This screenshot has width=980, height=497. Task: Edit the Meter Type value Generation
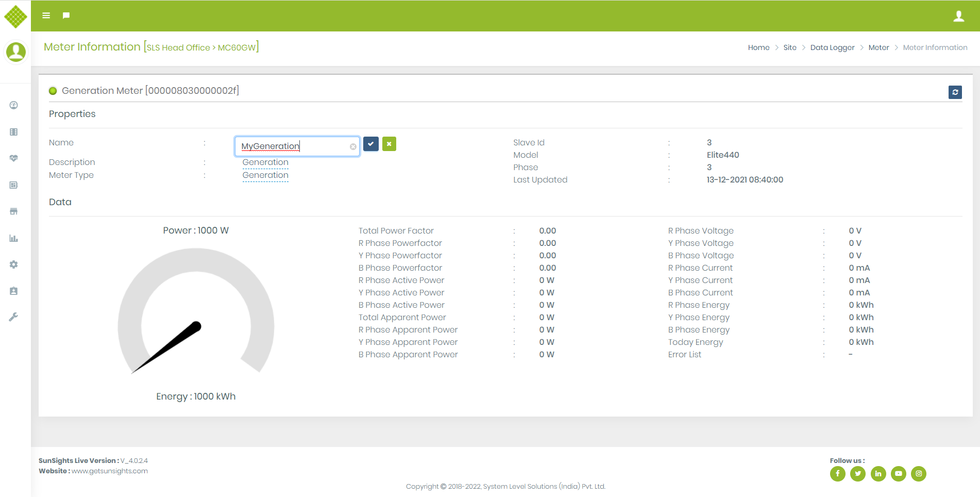265,175
